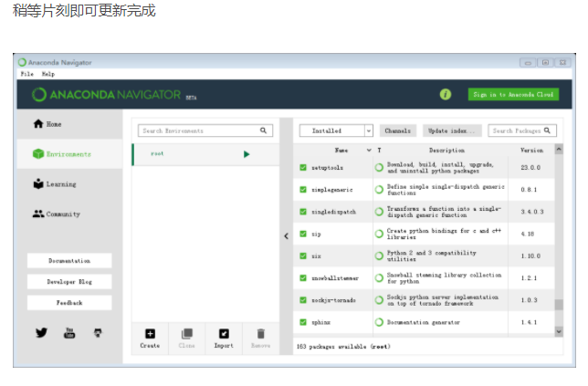This screenshot has width=588, height=386.
Task: Click the sip type circle icon
Action: 379,234
